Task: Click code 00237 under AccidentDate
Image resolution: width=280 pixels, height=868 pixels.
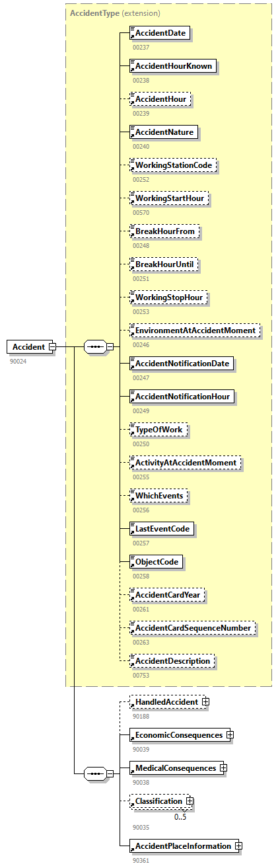Action: coord(141,47)
